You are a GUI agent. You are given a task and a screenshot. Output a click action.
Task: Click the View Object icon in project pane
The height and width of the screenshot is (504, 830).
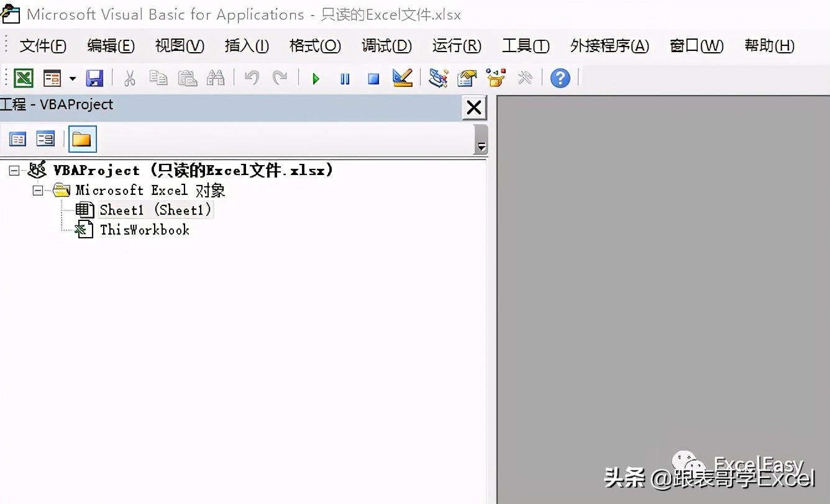tap(45, 139)
